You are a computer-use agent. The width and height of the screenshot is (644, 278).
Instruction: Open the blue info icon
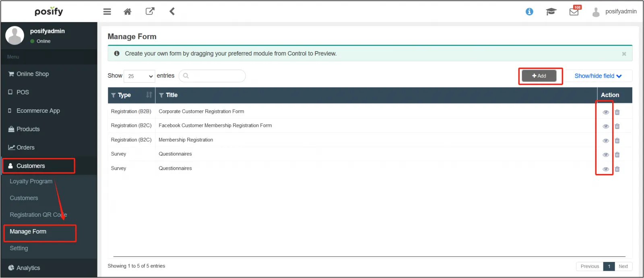[x=529, y=12]
